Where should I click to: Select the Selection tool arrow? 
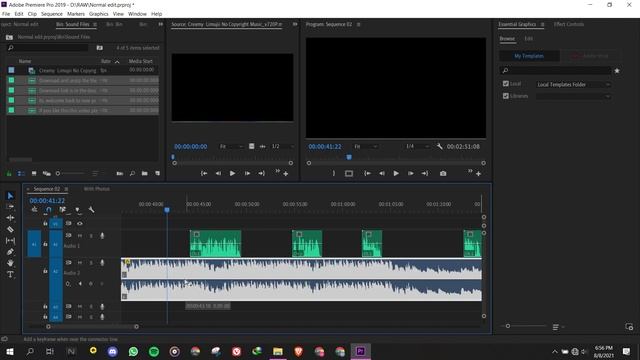coord(10,196)
